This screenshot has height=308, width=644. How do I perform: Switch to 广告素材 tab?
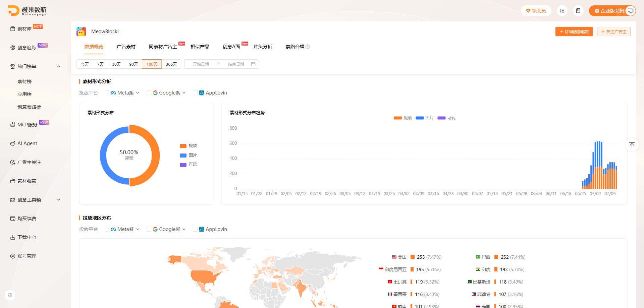126,47
